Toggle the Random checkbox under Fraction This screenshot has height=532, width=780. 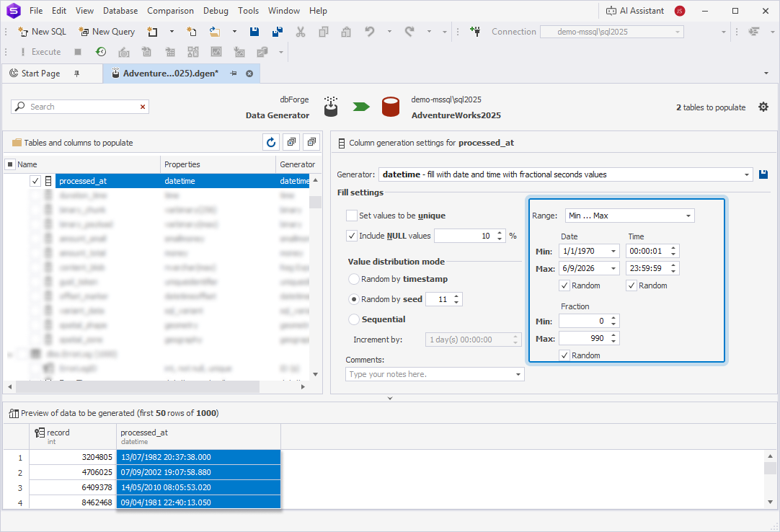click(x=564, y=355)
